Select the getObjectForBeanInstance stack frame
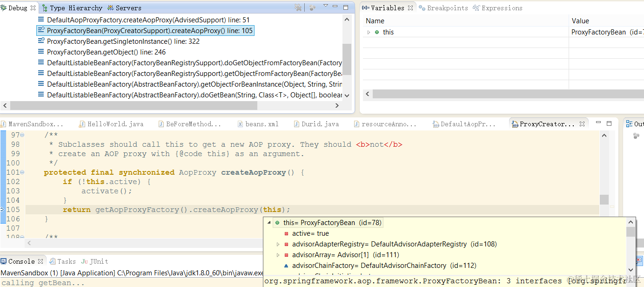 pyautogui.click(x=189, y=84)
